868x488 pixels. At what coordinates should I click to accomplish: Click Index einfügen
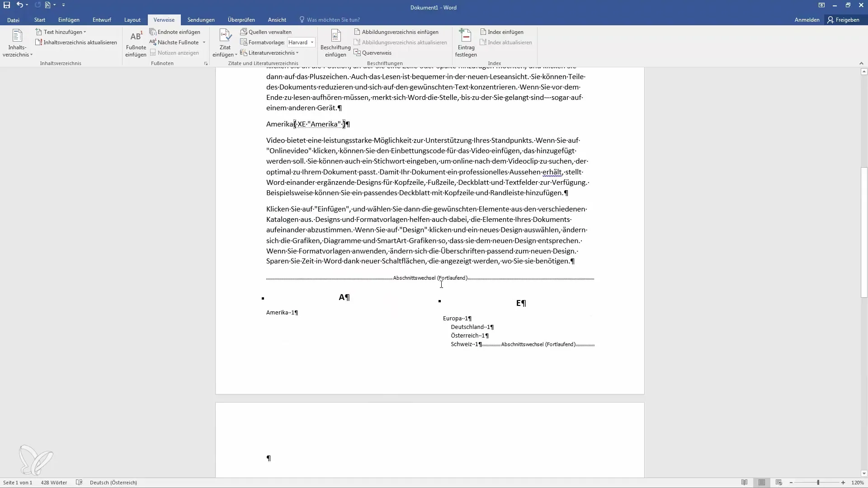(x=501, y=32)
